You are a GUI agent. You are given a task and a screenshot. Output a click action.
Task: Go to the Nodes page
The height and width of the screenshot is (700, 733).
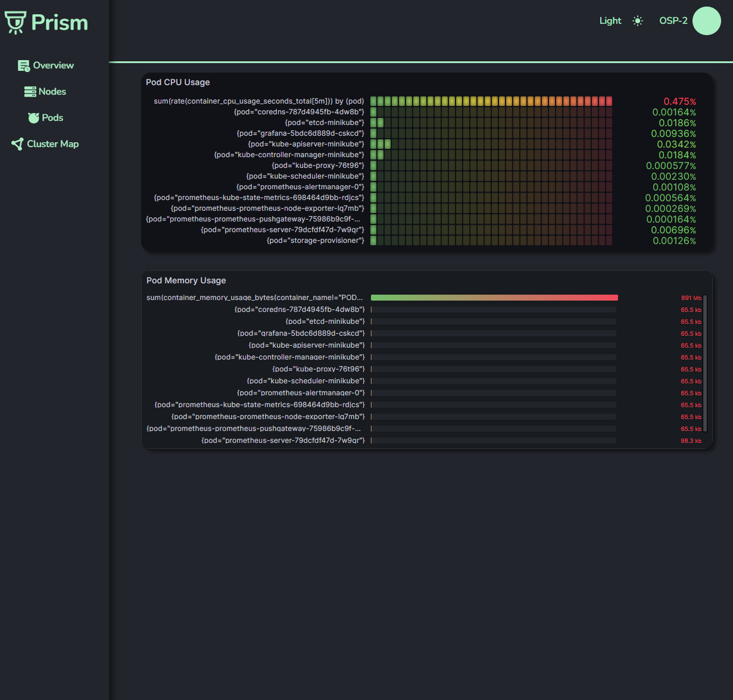click(x=52, y=92)
